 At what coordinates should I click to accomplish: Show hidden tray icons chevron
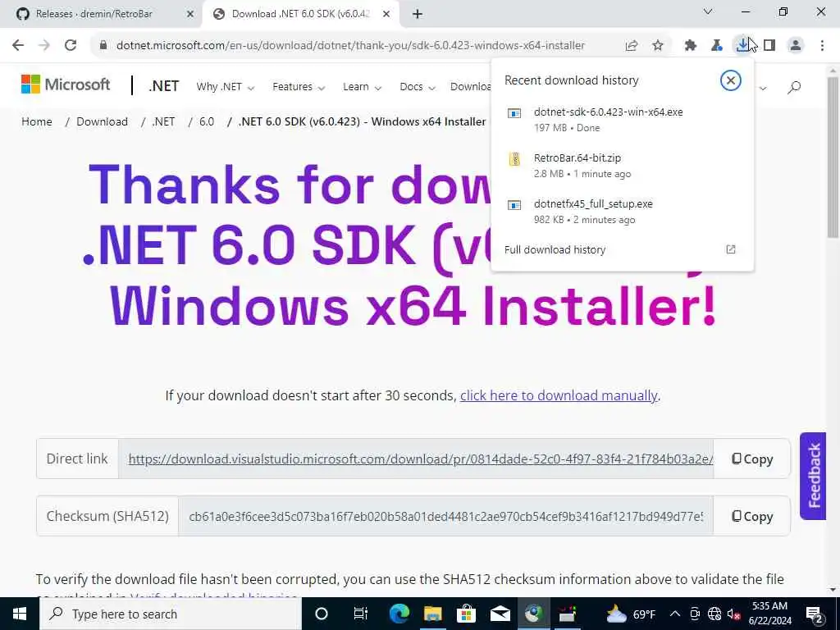pos(675,614)
